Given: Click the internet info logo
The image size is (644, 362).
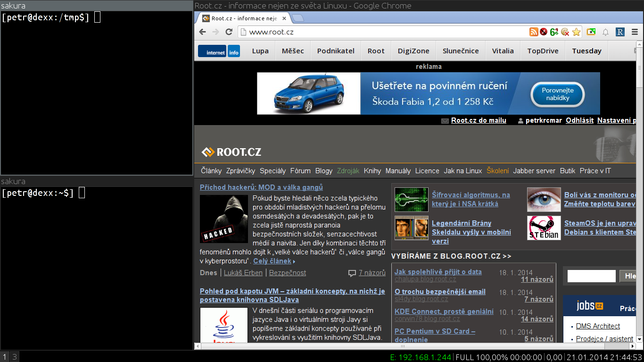Looking at the screenshot, I should coord(219,51).
